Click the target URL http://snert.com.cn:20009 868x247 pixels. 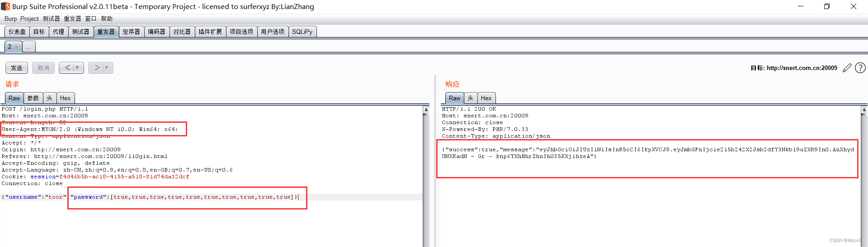tap(802, 68)
